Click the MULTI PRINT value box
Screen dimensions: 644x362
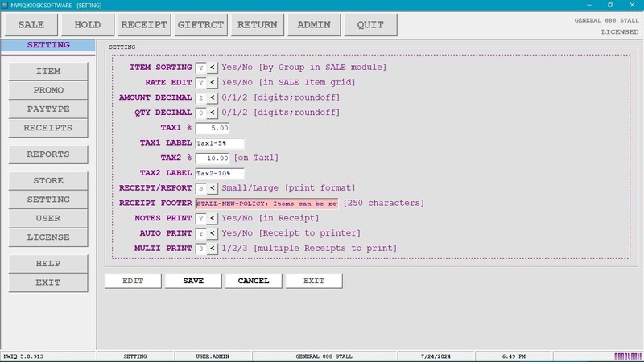200,249
